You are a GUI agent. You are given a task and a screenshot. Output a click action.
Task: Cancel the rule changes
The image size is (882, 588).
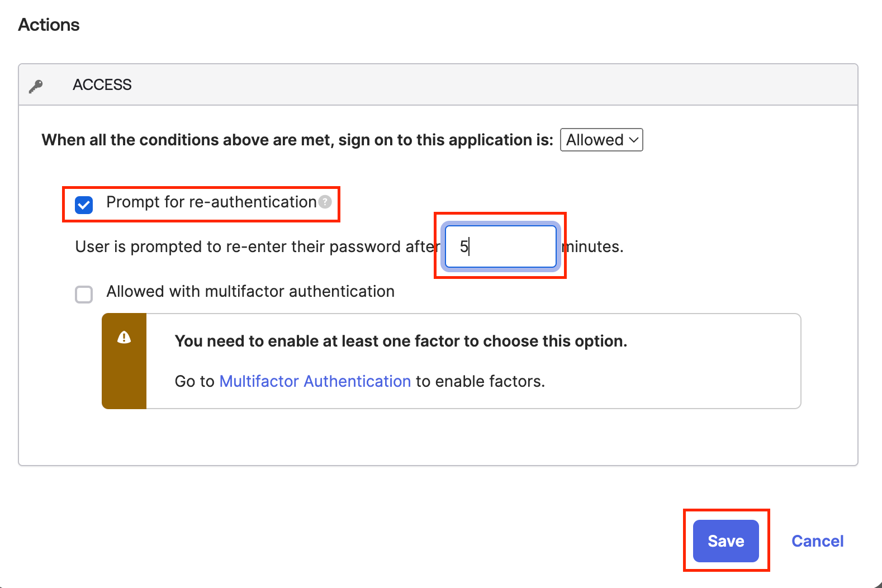[x=817, y=540]
